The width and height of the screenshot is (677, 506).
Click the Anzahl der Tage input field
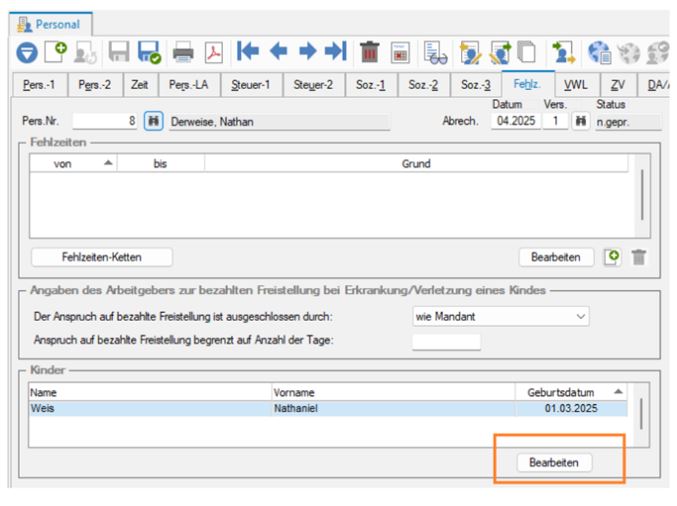click(x=446, y=341)
